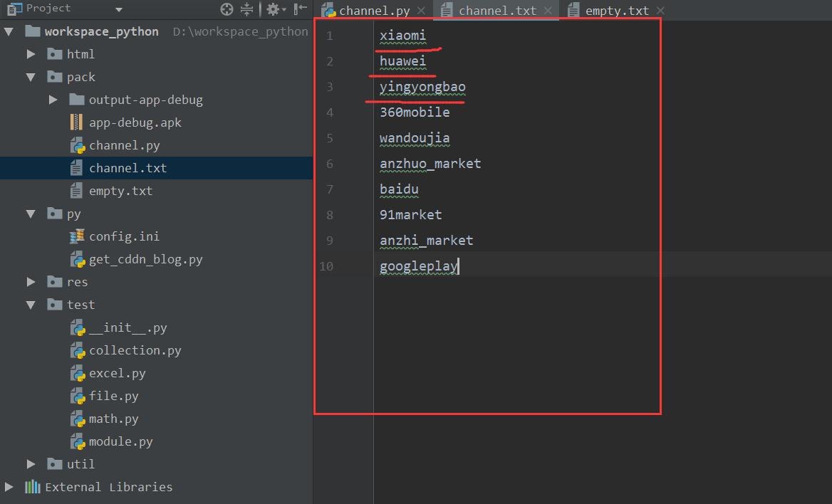Click the math.py Python icon
Viewport: 832px width, 504px height.
click(78, 419)
